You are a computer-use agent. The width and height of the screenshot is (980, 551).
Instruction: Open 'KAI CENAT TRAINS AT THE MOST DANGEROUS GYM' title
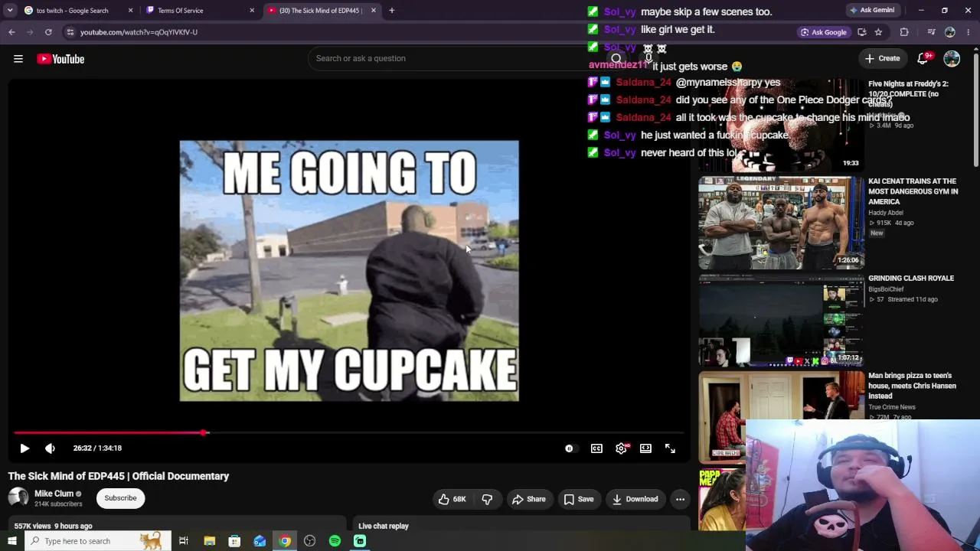pyautogui.click(x=913, y=191)
